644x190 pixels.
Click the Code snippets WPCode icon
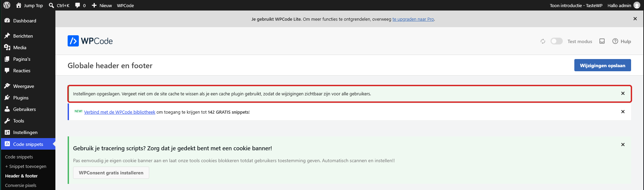click(7, 144)
